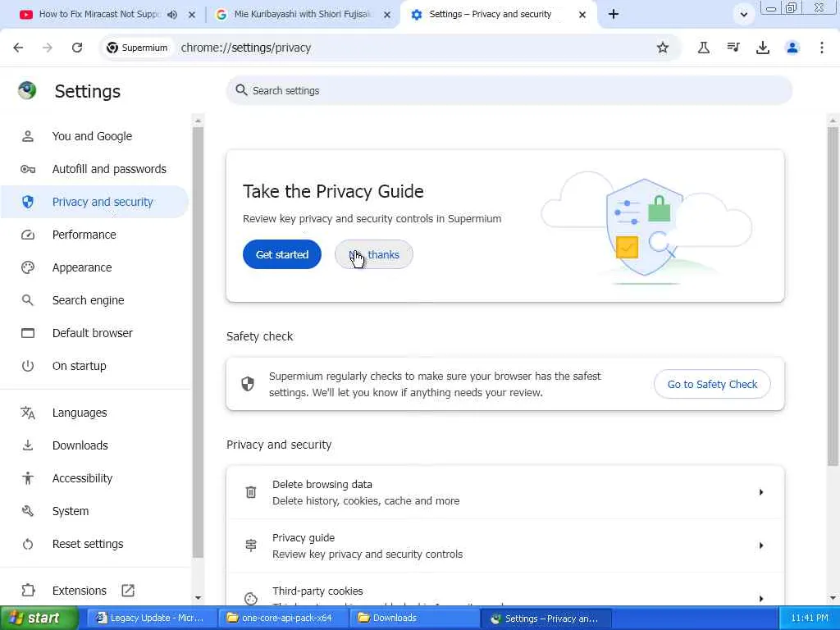This screenshot has width=840, height=630.
Task: Click the Privacy guide signpost icon
Action: (251, 546)
